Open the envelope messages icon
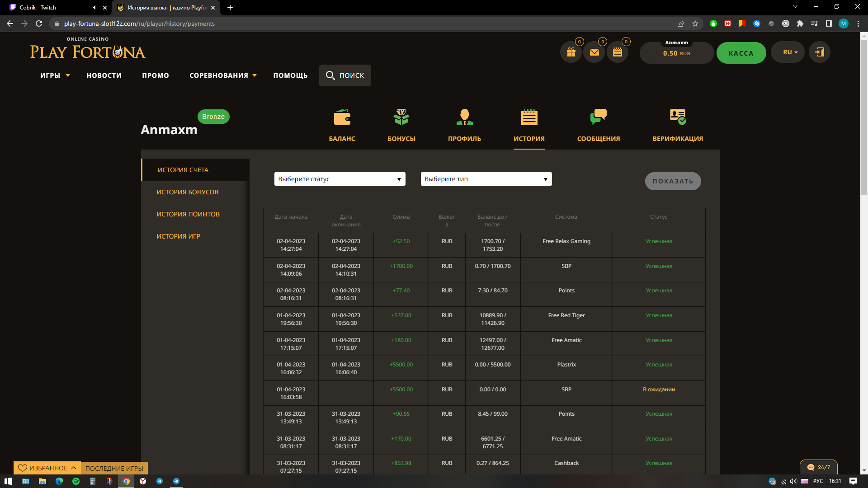This screenshot has height=488, width=868. pyautogui.click(x=594, y=52)
